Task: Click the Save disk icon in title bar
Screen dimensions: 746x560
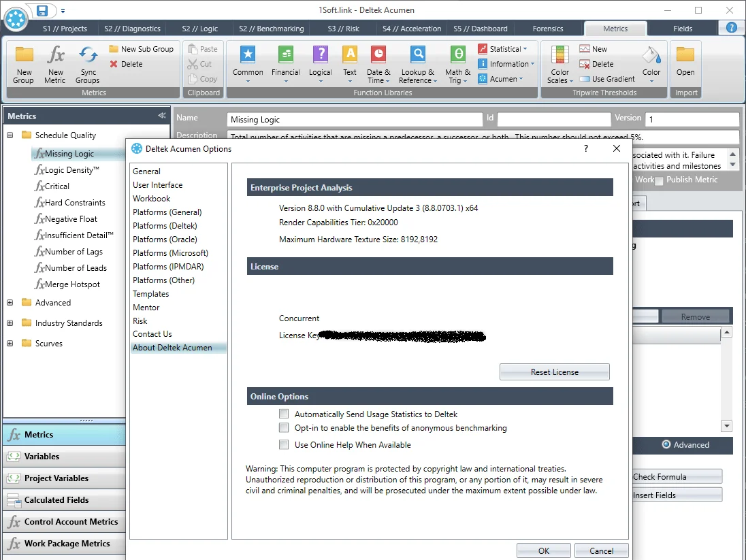Action: 42,10
